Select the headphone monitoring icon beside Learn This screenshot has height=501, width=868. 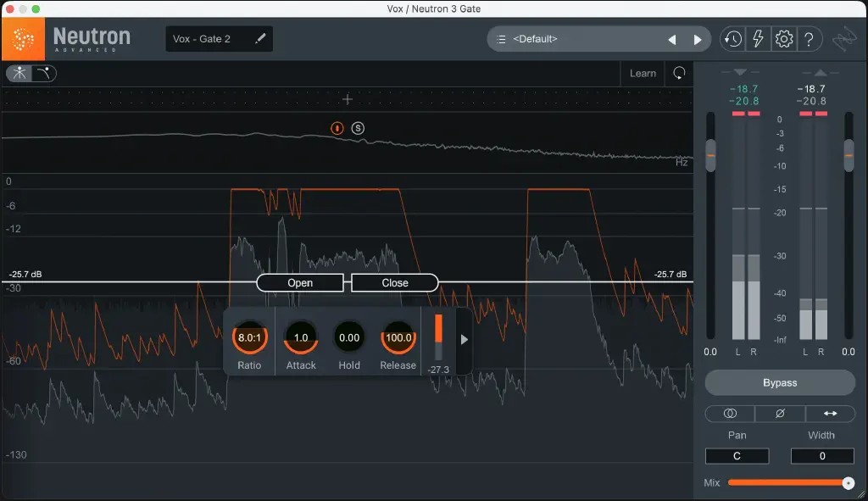click(678, 73)
